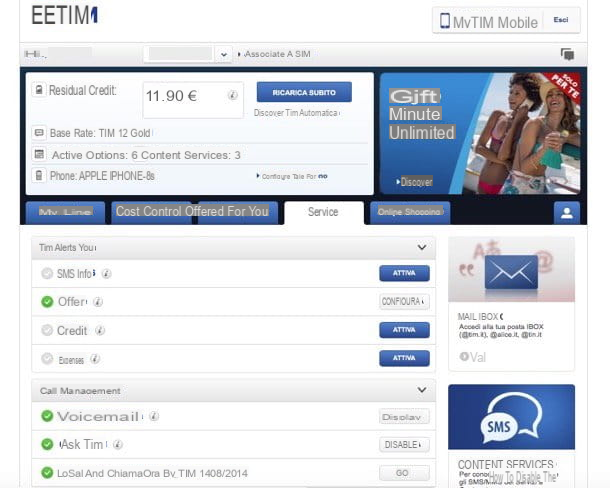Click GO for LoSai And ChiamaOra

point(404,473)
